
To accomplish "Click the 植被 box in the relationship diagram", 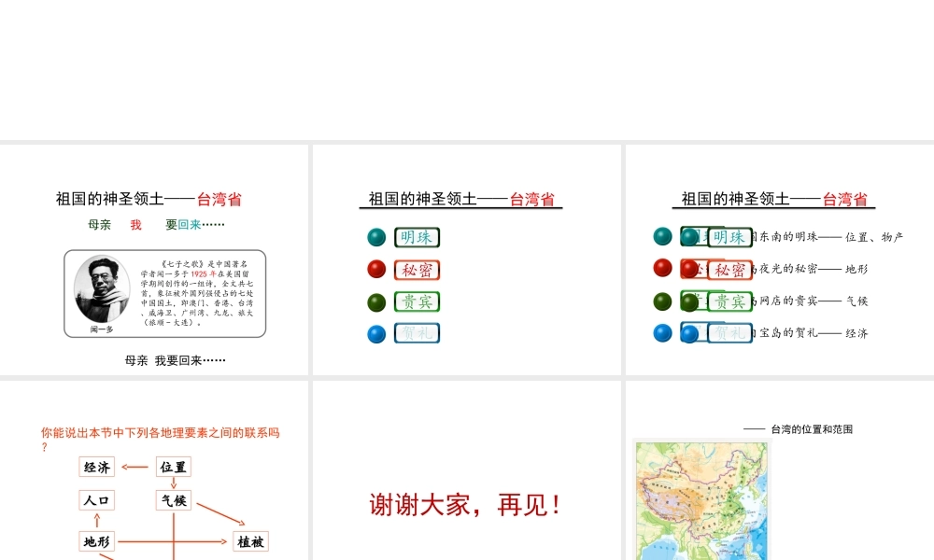I will pos(250,541).
